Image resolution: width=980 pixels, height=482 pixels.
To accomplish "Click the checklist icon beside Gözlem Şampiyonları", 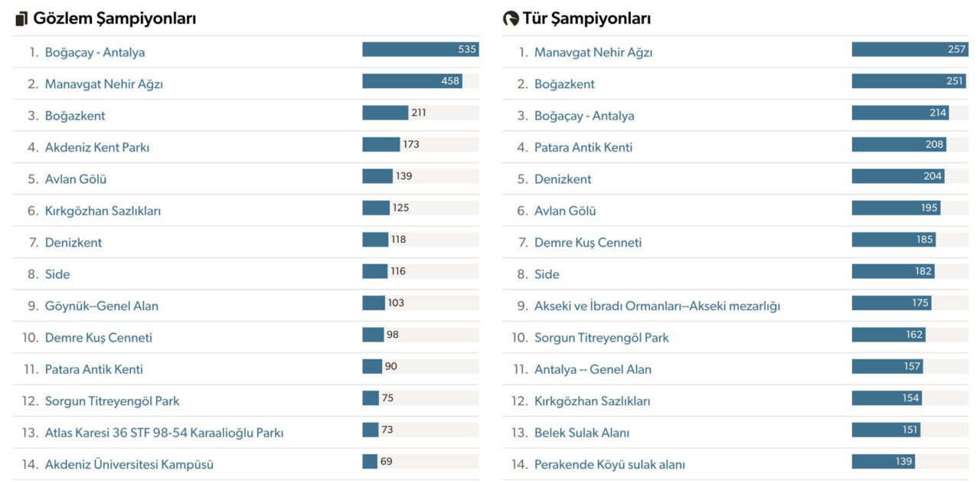I will (x=21, y=19).
